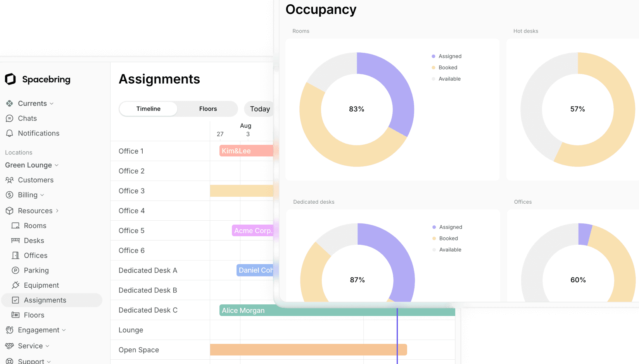
Task: Click the Spacebring logo at the top
Action: (10, 79)
